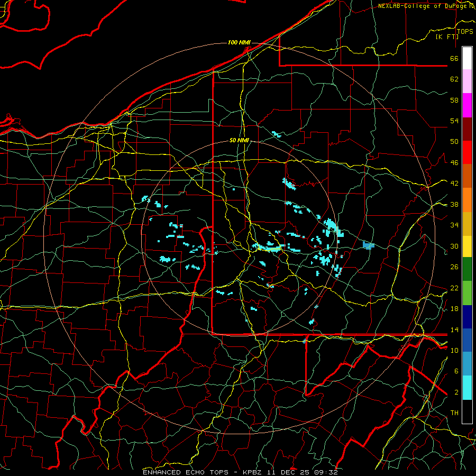Click the dark red (maroon) legend swatch
Screen dimensions: 476x476
click(x=467, y=129)
